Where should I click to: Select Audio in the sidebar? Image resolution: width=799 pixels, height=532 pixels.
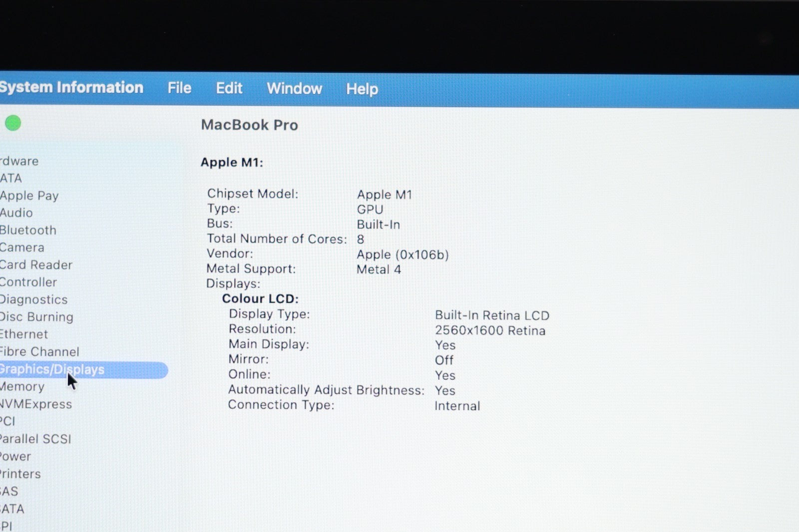pyautogui.click(x=16, y=213)
